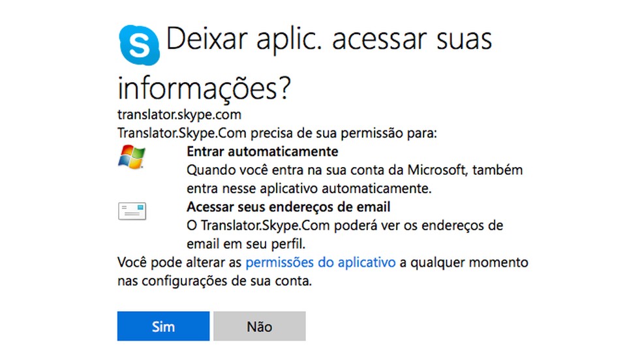Click the heading line 'Deixar aplic. acessar suas'

point(328,40)
